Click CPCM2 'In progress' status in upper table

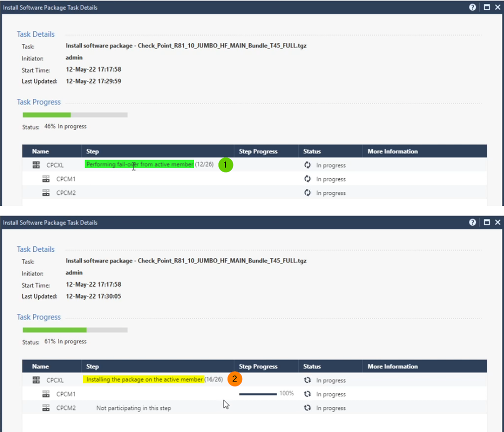331,193
